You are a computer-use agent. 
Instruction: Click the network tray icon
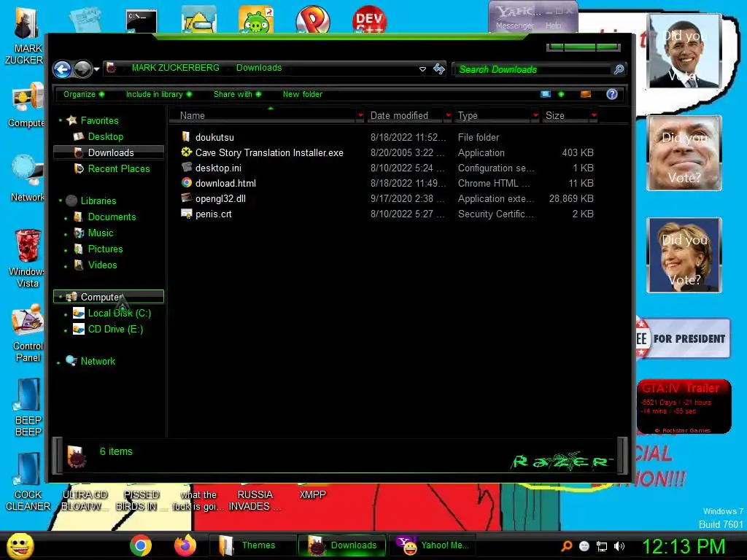click(602, 546)
